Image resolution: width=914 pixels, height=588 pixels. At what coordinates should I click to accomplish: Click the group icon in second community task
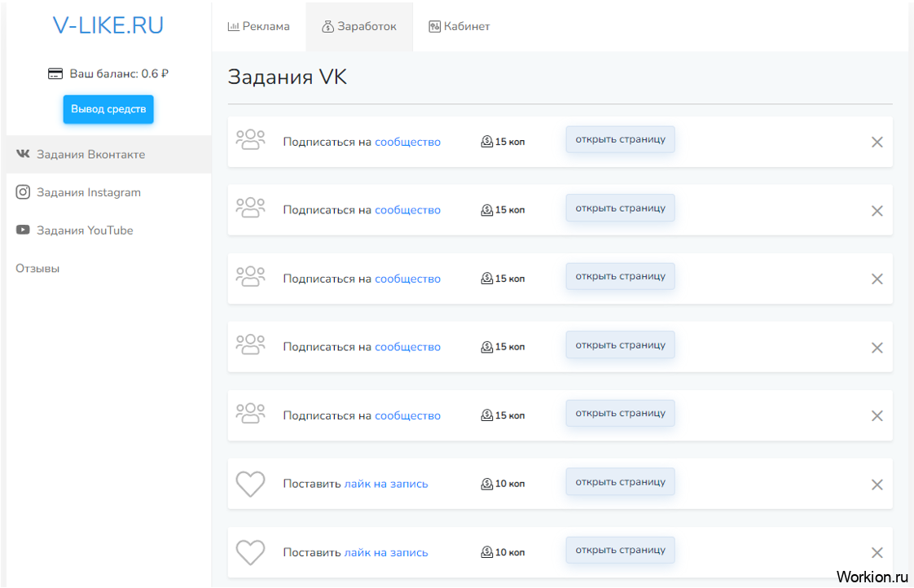coord(250,208)
